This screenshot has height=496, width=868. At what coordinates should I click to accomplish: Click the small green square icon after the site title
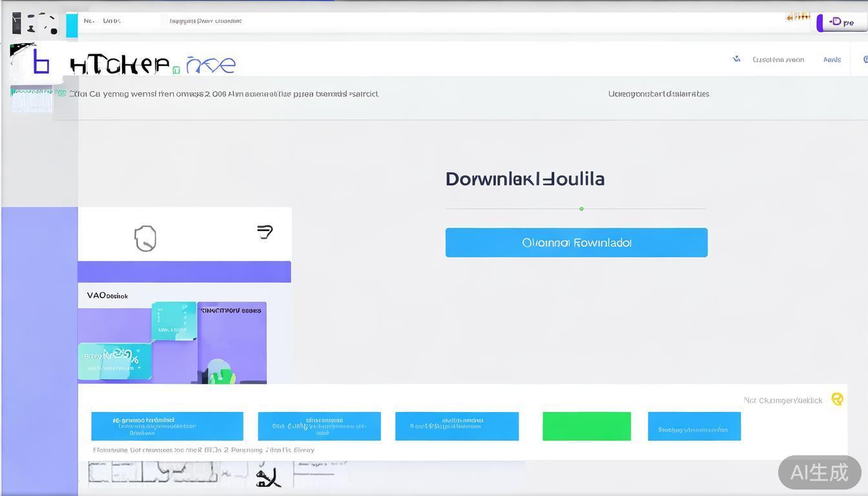(176, 70)
